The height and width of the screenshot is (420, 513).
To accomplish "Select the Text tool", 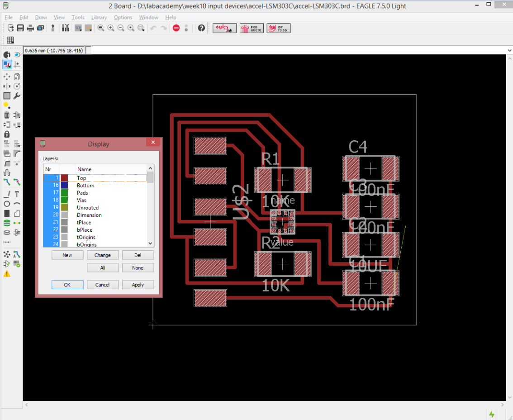I will pos(17,194).
